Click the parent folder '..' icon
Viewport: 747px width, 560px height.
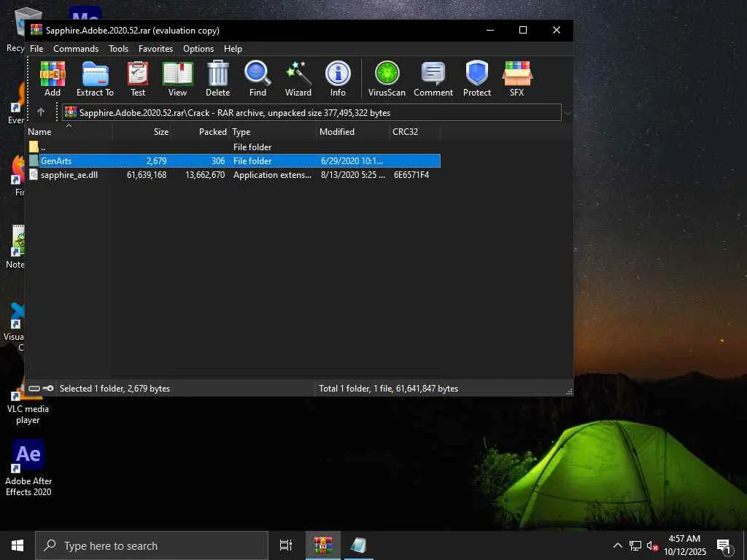pos(34,147)
